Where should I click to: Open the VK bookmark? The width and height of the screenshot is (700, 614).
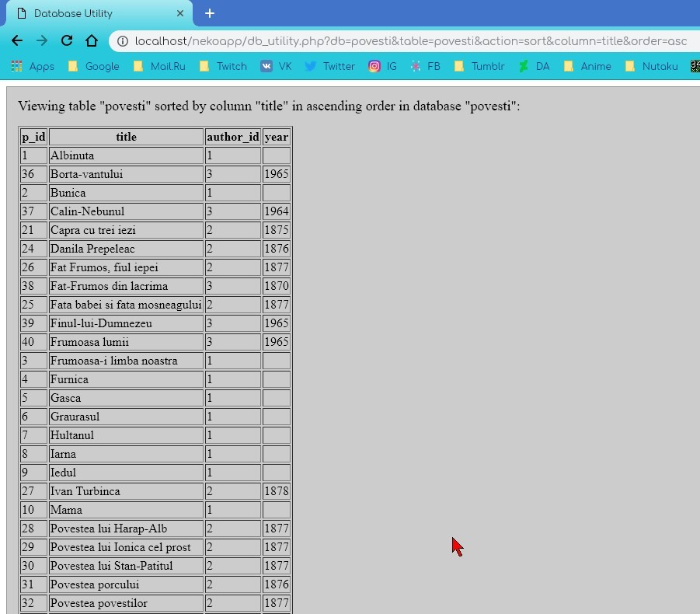[276, 67]
